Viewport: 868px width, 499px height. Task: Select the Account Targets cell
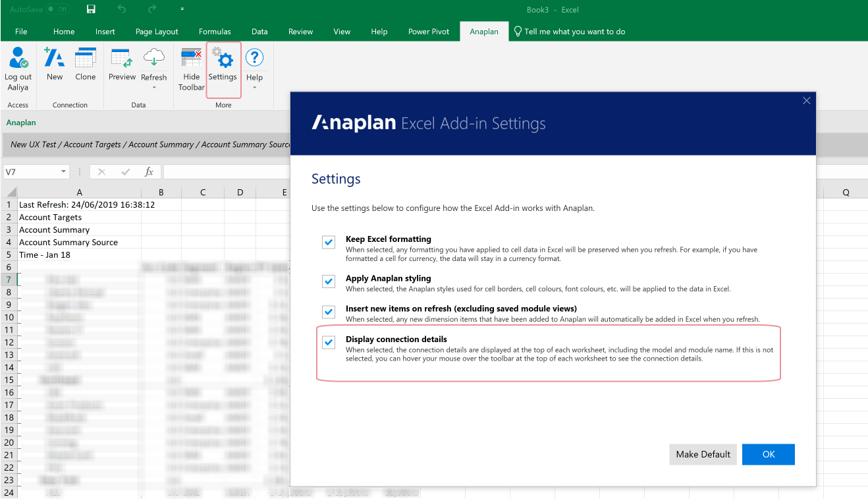click(79, 218)
